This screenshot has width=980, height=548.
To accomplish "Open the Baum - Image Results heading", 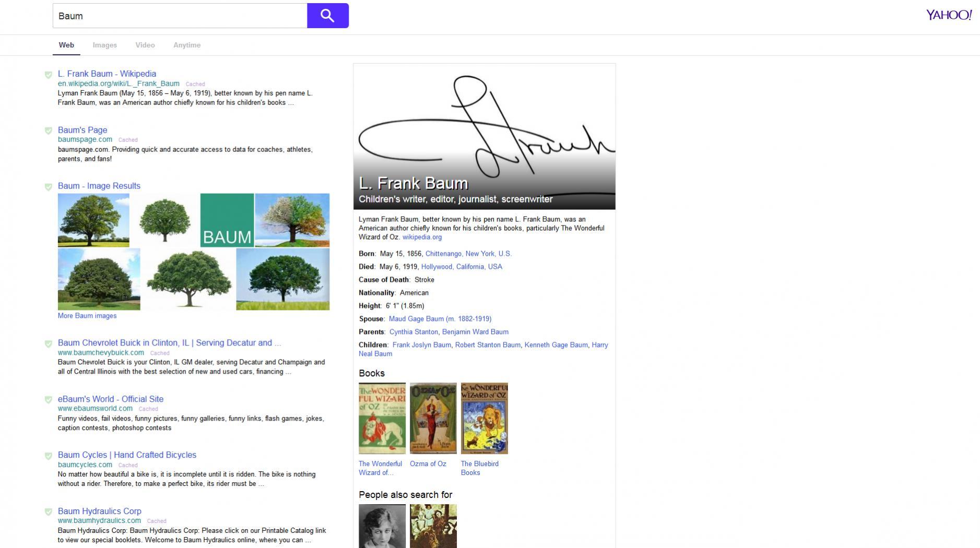I will (x=99, y=186).
